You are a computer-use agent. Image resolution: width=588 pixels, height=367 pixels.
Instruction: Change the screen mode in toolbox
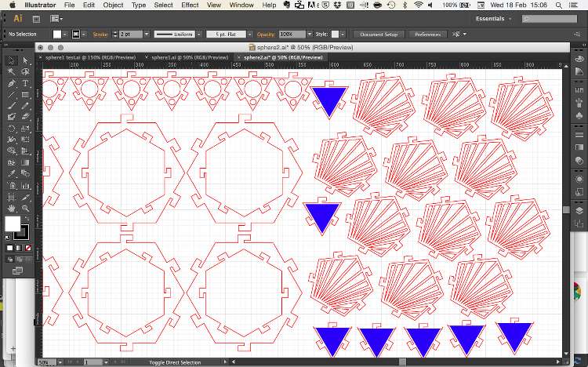pos(17,271)
